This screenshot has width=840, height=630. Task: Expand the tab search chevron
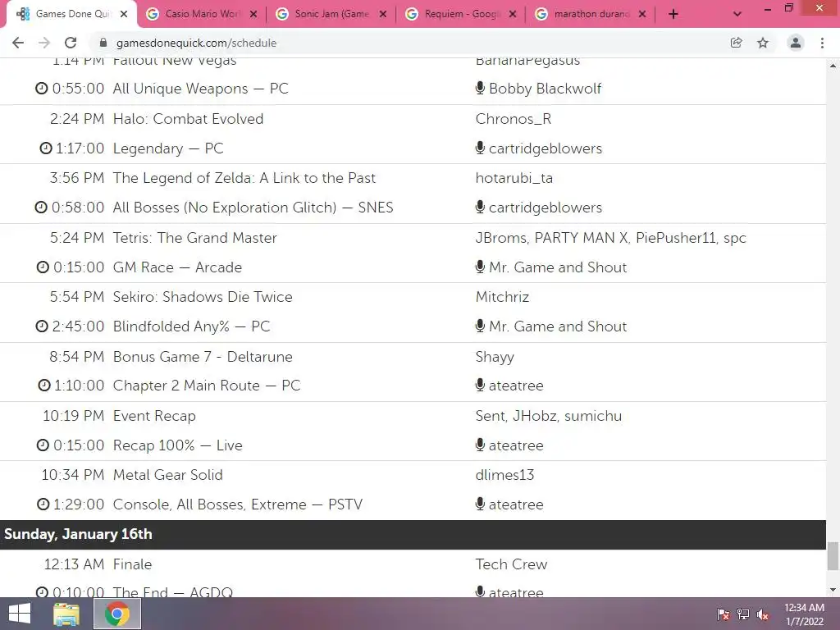click(x=737, y=15)
